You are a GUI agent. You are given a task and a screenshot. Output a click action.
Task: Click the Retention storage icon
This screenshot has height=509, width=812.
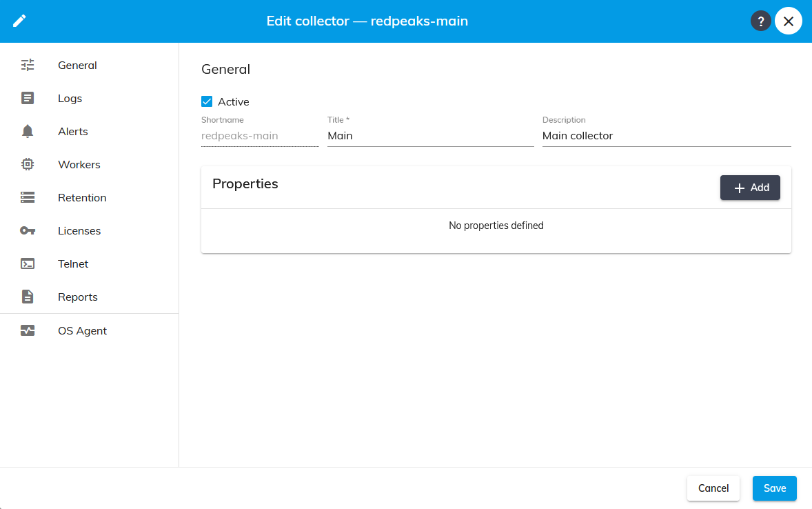click(x=28, y=197)
